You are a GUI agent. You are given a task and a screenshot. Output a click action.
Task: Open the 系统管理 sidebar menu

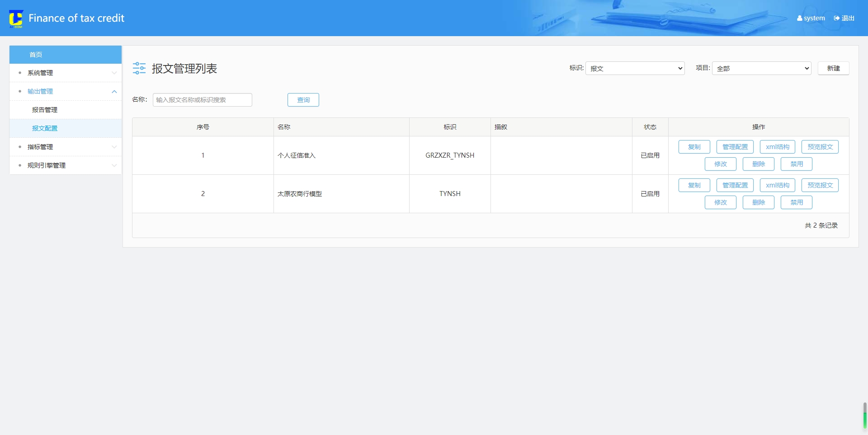[66, 73]
